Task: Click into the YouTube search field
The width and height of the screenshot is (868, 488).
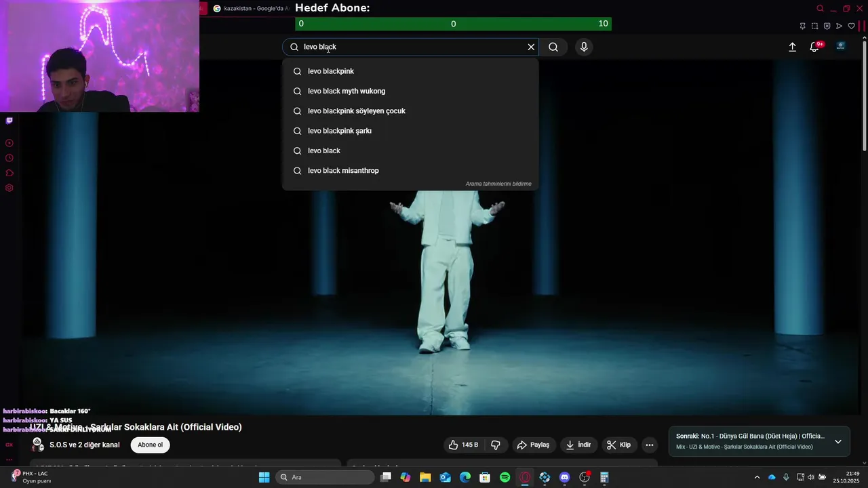Action: coord(411,47)
